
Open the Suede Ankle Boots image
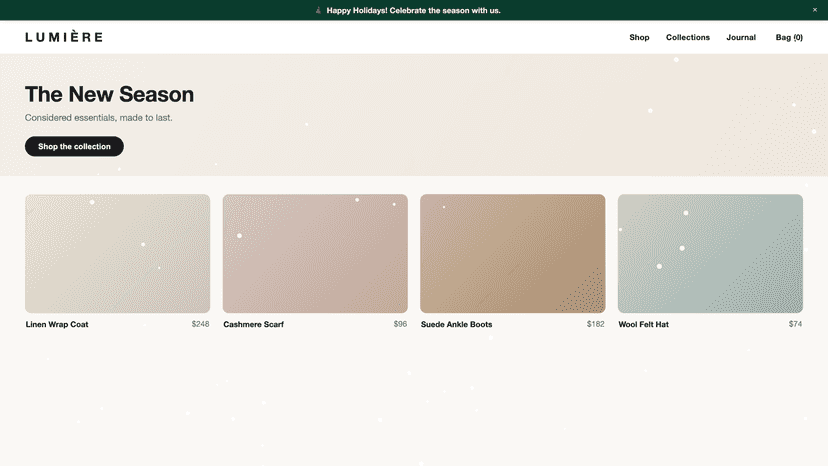coord(513,254)
